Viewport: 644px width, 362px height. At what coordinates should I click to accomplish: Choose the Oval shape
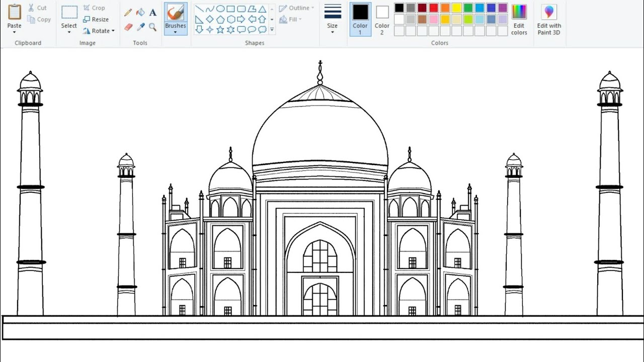click(220, 9)
